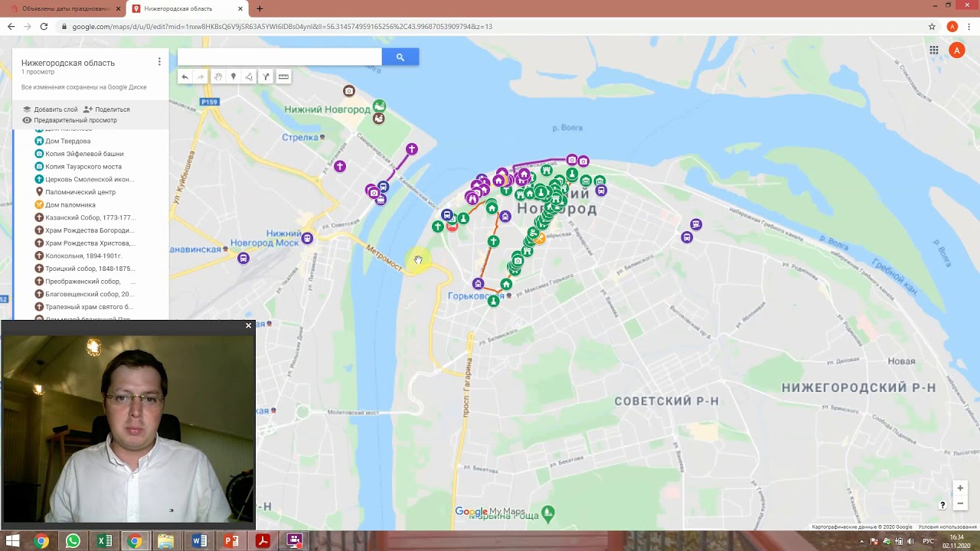Open a new browser tab
980x551 pixels.
tap(260, 8)
